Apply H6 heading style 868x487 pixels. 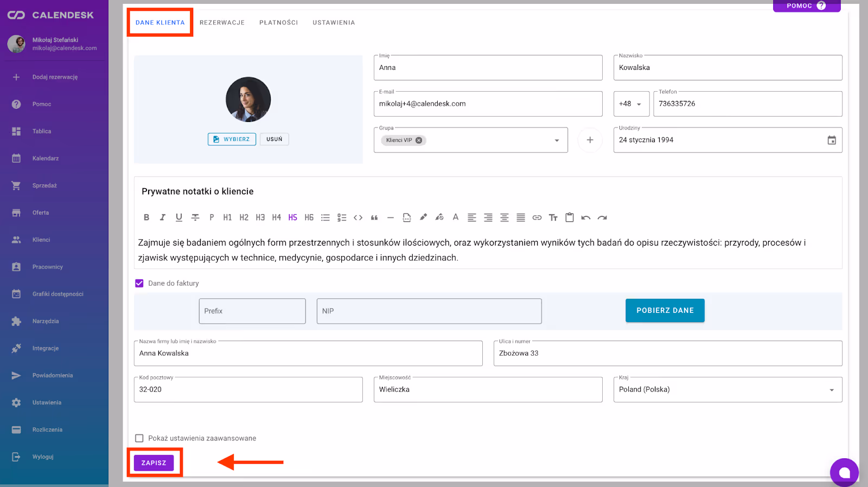(309, 217)
